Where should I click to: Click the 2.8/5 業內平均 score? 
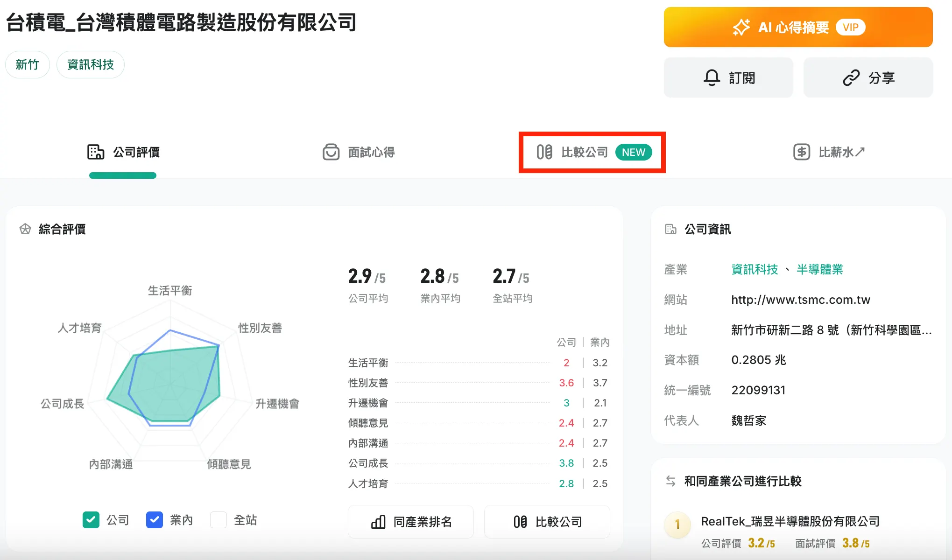point(440,284)
